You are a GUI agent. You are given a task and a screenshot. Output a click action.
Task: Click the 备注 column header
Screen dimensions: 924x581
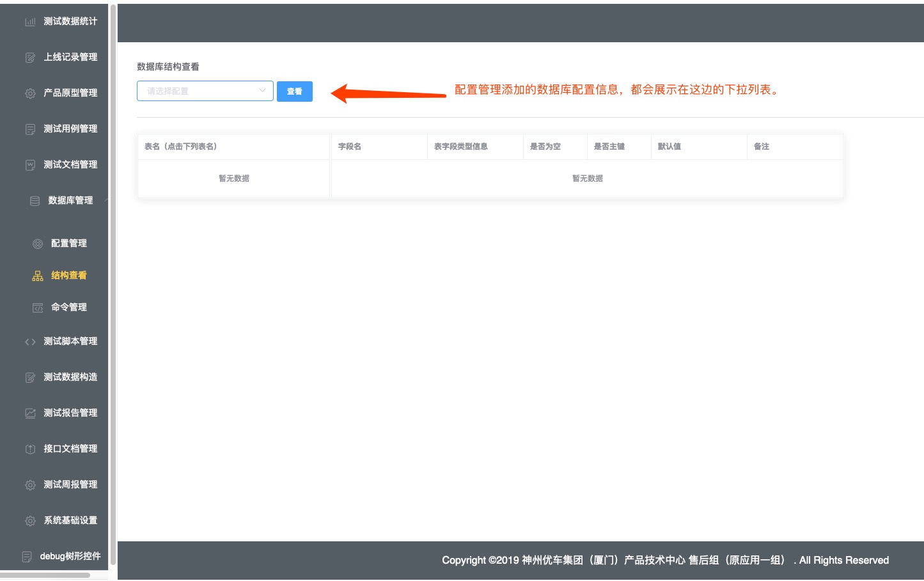[x=795, y=147]
